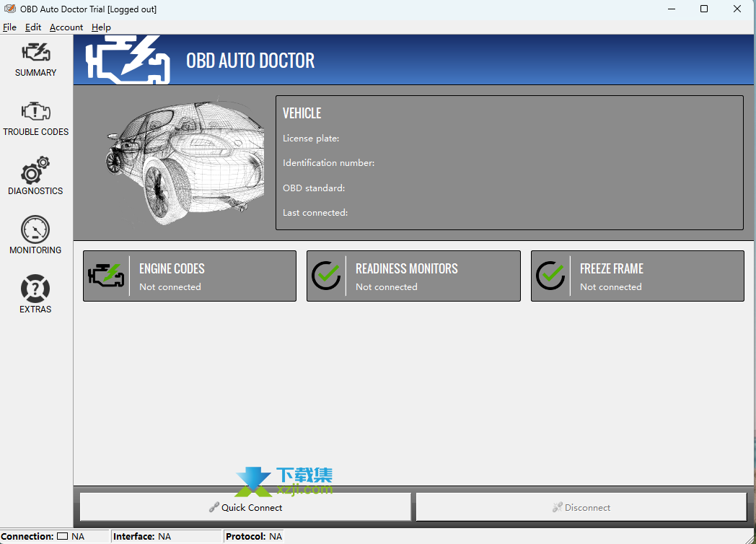The height and width of the screenshot is (544, 756).
Task: Open the Summary section in sidebar
Action: [35, 60]
